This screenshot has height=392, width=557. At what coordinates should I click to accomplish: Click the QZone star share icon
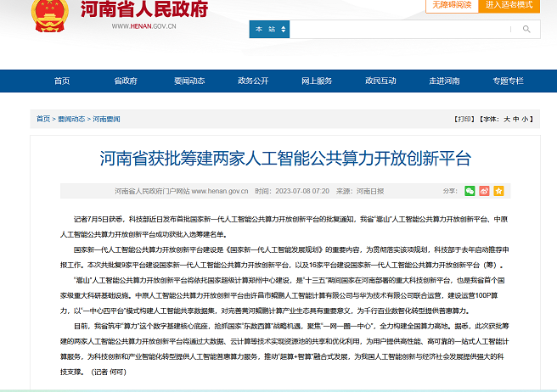click(498, 191)
